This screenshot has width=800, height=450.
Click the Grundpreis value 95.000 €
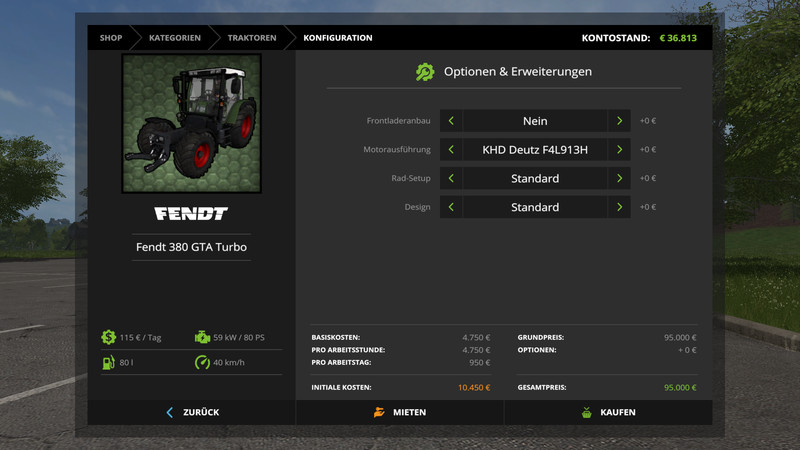[680, 337]
